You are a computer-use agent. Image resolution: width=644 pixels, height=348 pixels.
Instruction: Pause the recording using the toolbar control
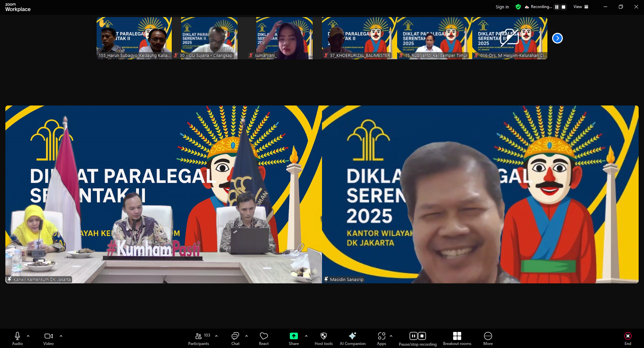(413, 336)
